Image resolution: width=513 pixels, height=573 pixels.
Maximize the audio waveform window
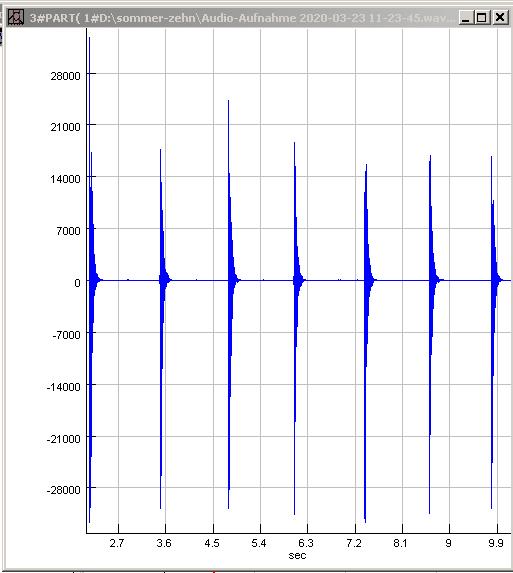[482, 18]
